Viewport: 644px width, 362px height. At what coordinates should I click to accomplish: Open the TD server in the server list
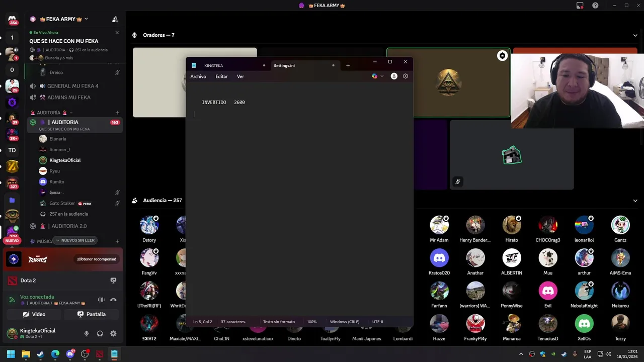tap(12, 150)
